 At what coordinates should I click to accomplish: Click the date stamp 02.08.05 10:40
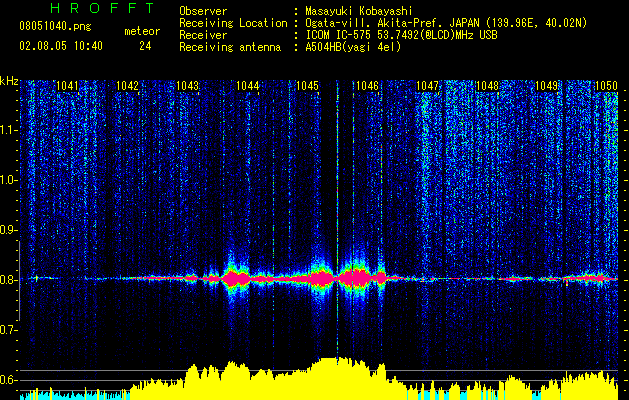61,46
